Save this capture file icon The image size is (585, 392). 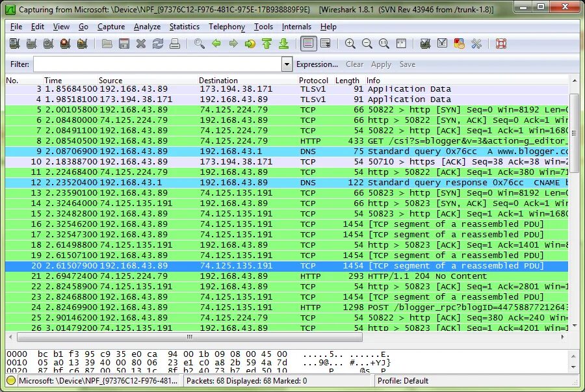(124, 44)
